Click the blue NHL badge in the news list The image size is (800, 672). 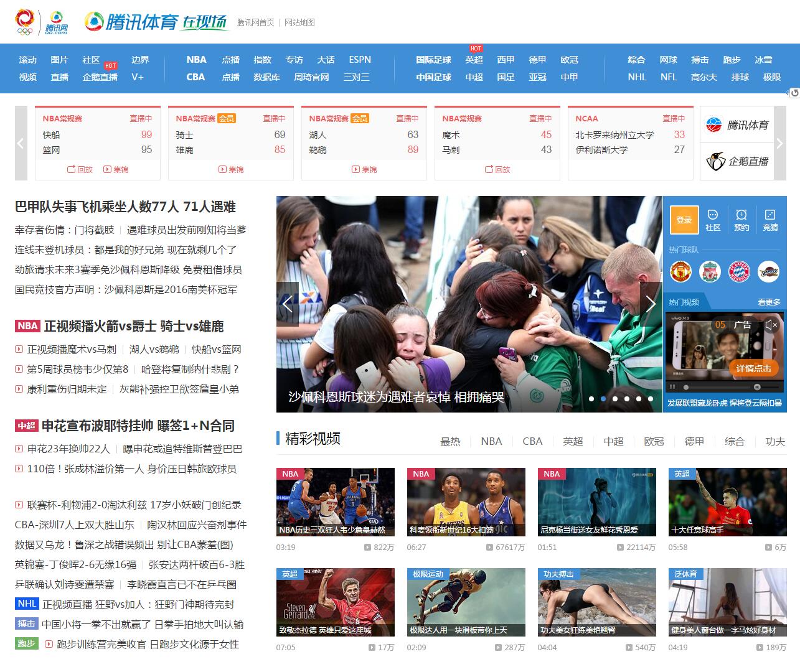point(27,604)
